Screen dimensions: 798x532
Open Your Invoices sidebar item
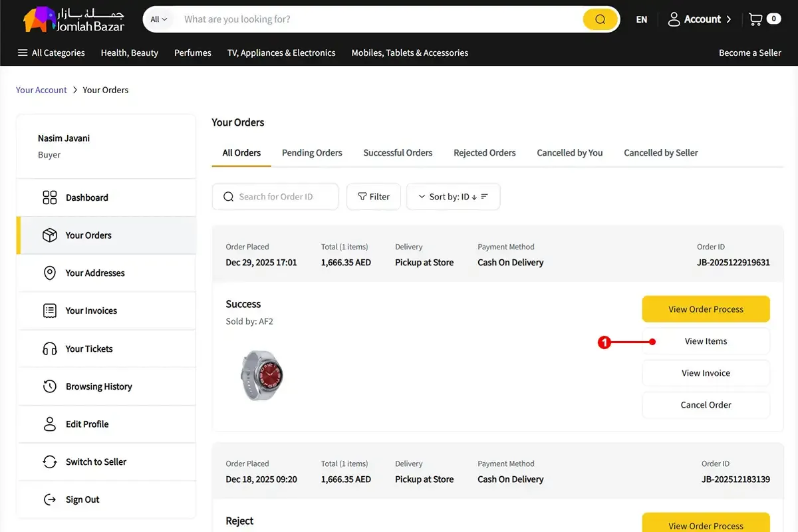coord(91,311)
